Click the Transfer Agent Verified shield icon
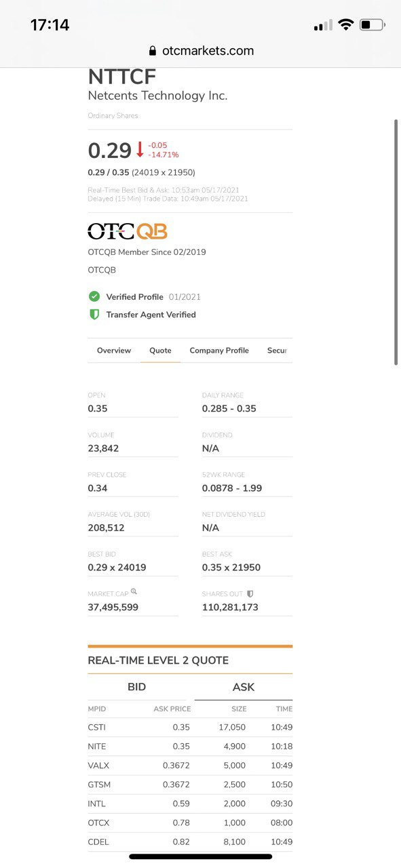The width and height of the screenshot is (401, 868). coord(94,315)
